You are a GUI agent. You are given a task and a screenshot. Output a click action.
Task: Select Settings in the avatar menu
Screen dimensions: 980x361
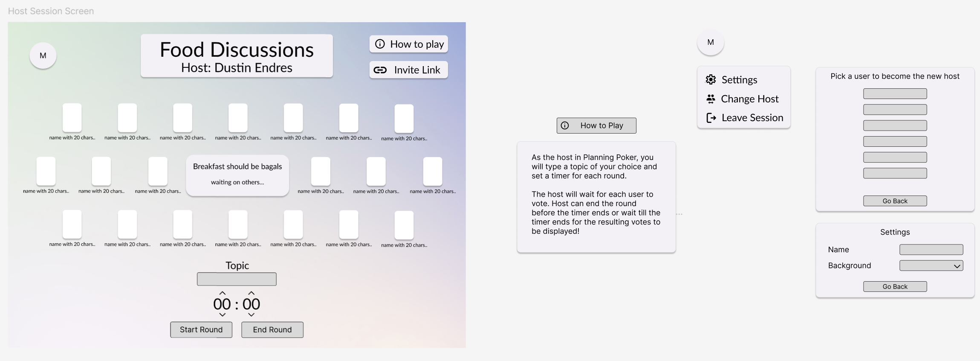pyautogui.click(x=739, y=80)
